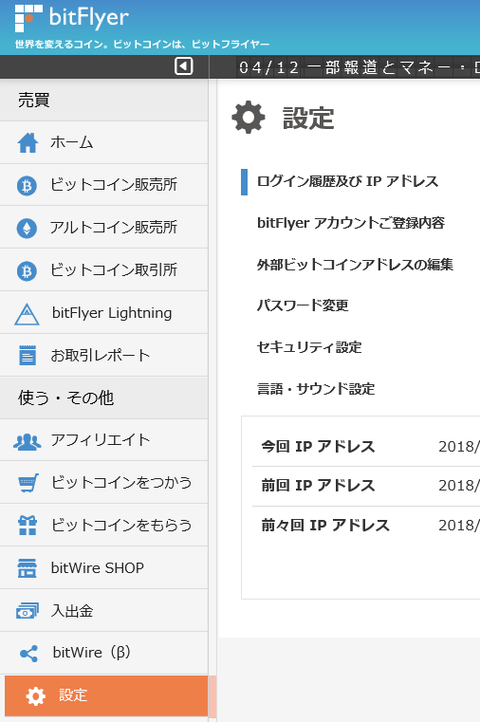Open お取引レポート page
Screen dimensions: 480x722
[104, 355]
